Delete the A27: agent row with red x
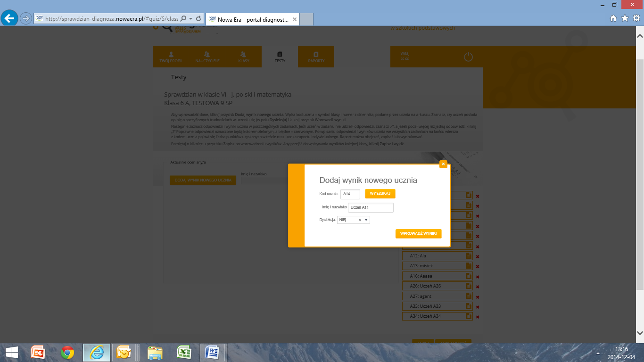644x362 pixels. click(478, 297)
